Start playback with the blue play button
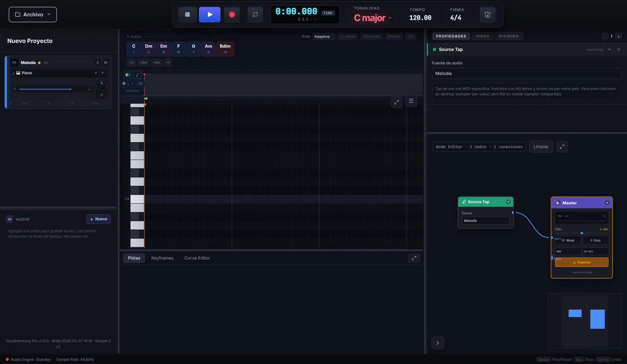The image size is (627, 364). click(x=210, y=14)
